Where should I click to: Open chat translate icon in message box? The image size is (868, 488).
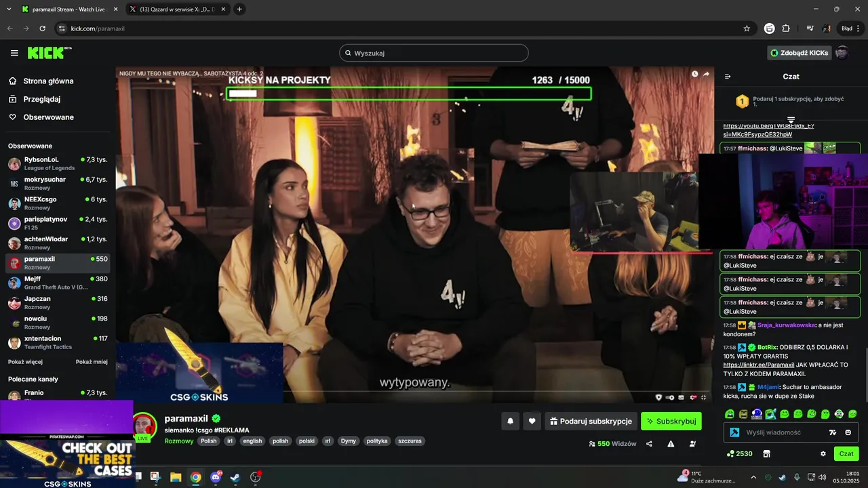pos(833,432)
